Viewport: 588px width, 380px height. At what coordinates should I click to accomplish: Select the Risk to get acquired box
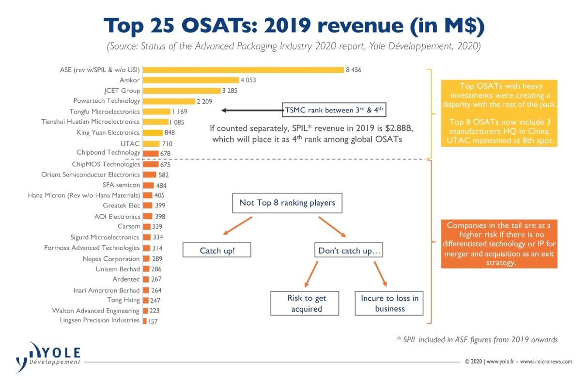[305, 303]
